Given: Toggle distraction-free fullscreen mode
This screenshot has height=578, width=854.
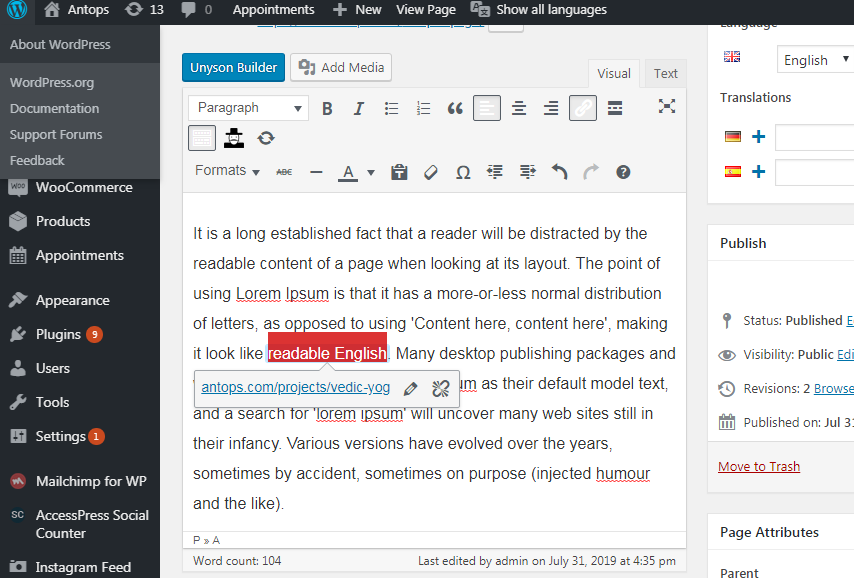Looking at the screenshot, I should [x=667, y=106].
